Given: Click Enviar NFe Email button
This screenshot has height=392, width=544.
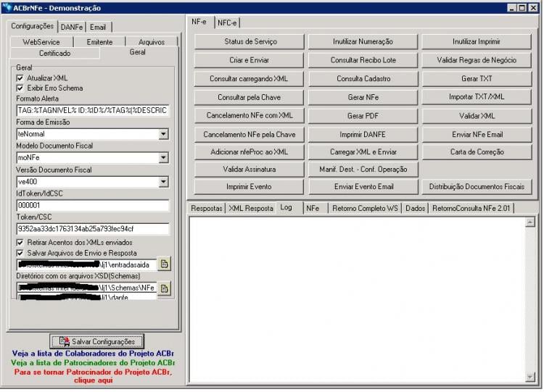Looking at the screenshot, I should click(477, 135).
